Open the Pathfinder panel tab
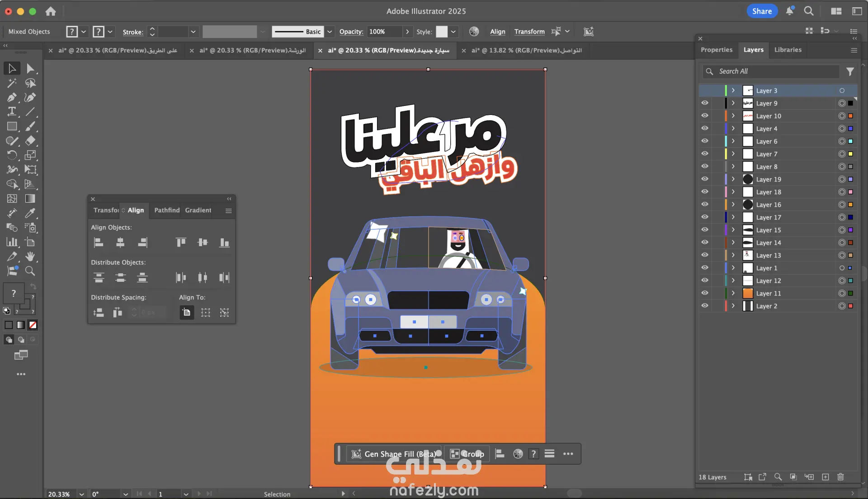This screenshot has width=868, height=499. (167, 210)
